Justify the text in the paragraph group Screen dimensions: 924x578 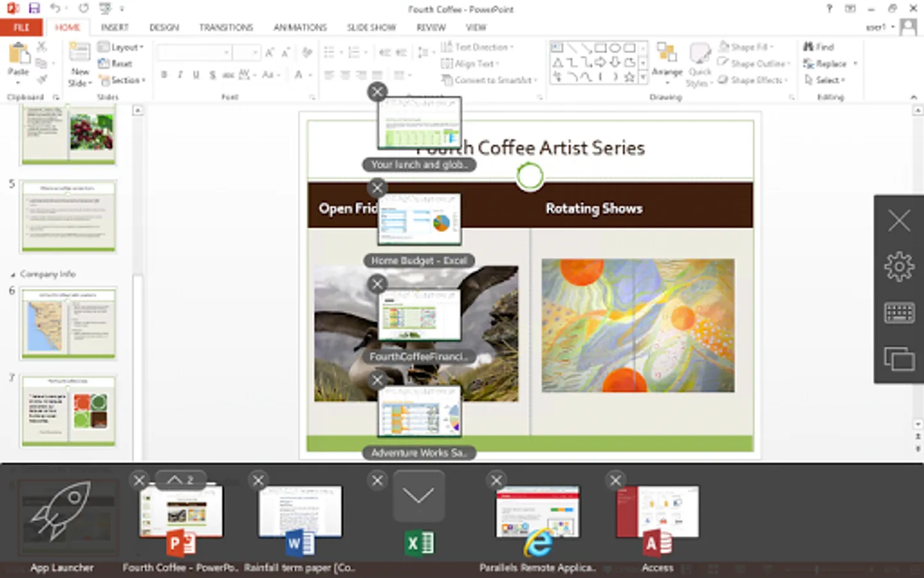377,75
